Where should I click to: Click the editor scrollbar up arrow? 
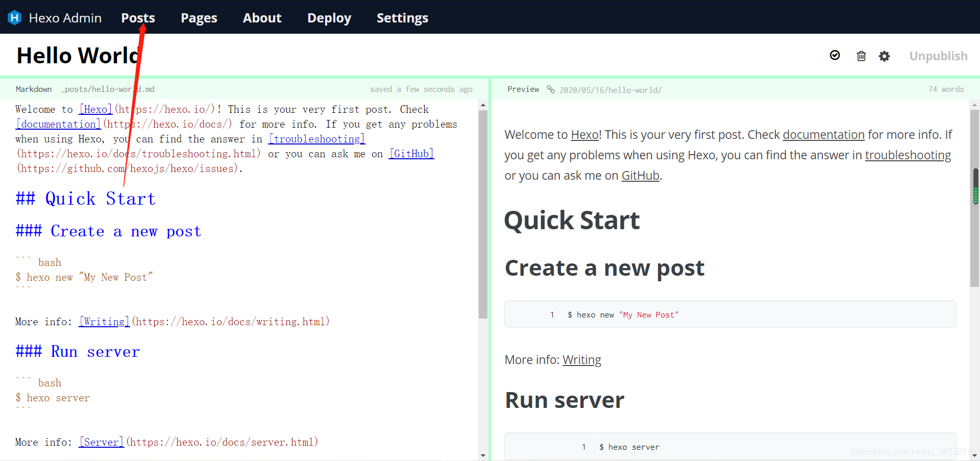pos(483,105)
